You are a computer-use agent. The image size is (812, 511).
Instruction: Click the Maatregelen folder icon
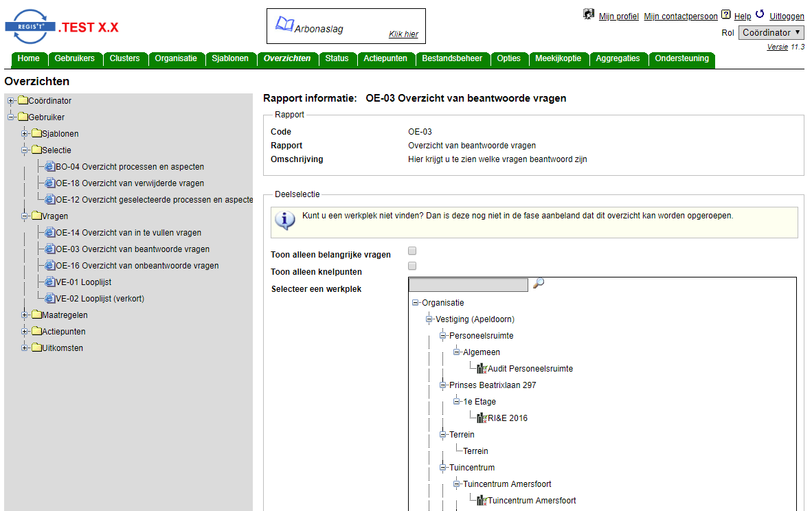pyautogui.click(x=36, y=315)
